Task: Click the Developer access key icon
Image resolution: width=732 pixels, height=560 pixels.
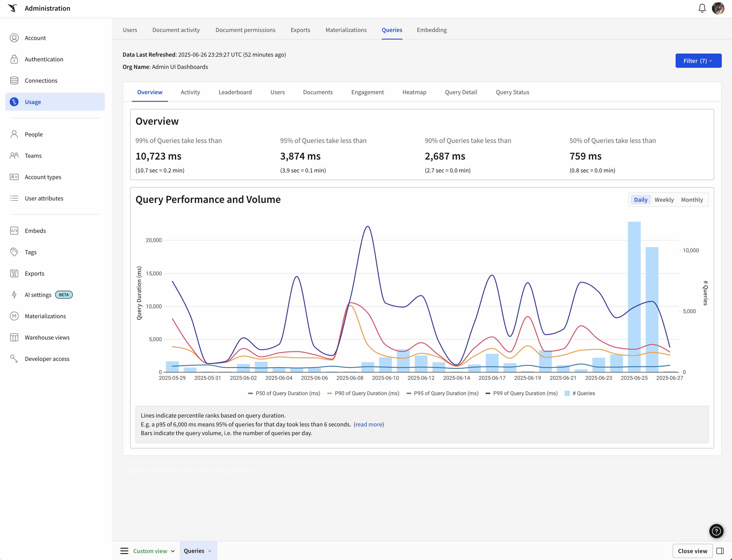Action: pyautogui.click(x=14, y=359)
